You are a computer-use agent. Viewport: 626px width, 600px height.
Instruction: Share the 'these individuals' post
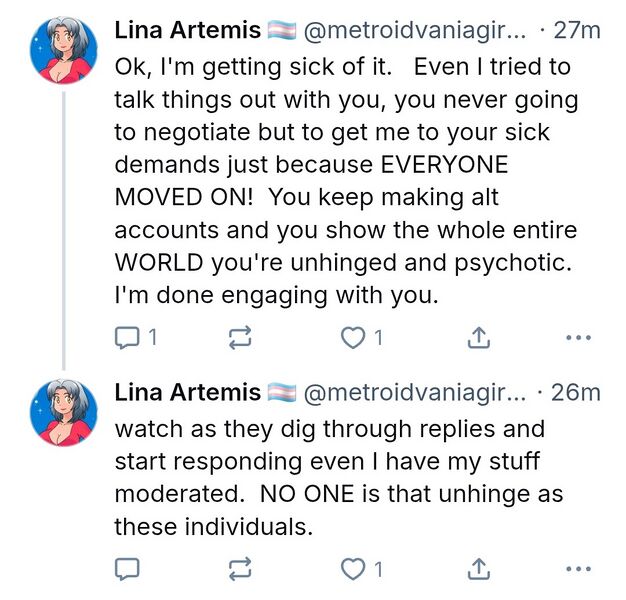click(x=479, y=570)
